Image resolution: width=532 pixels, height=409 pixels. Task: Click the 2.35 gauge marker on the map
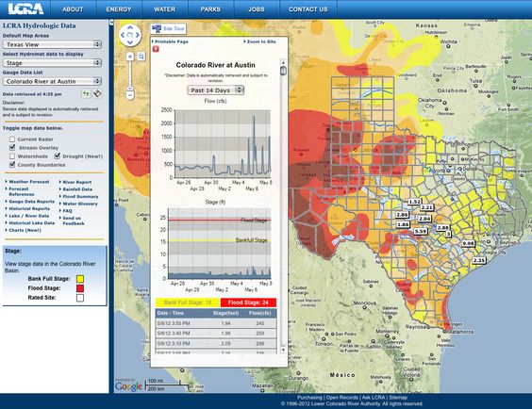(x=479, y=260)
